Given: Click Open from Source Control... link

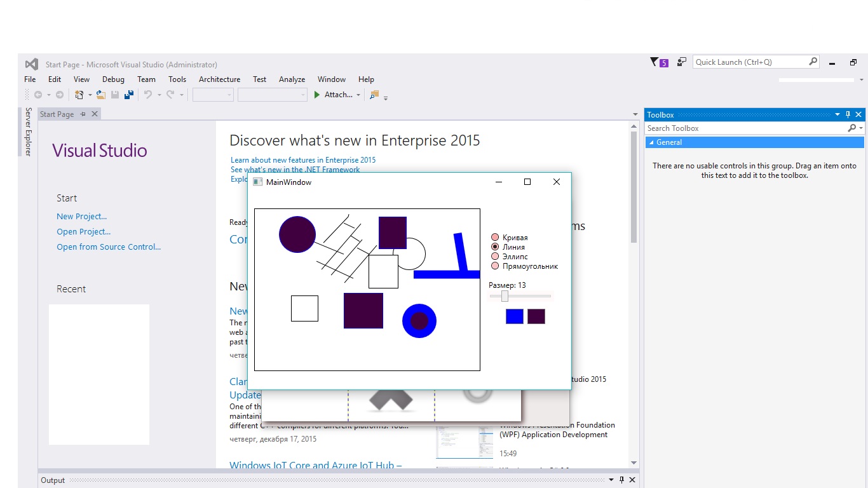Looking at the screenshot, I should [109, 247].
